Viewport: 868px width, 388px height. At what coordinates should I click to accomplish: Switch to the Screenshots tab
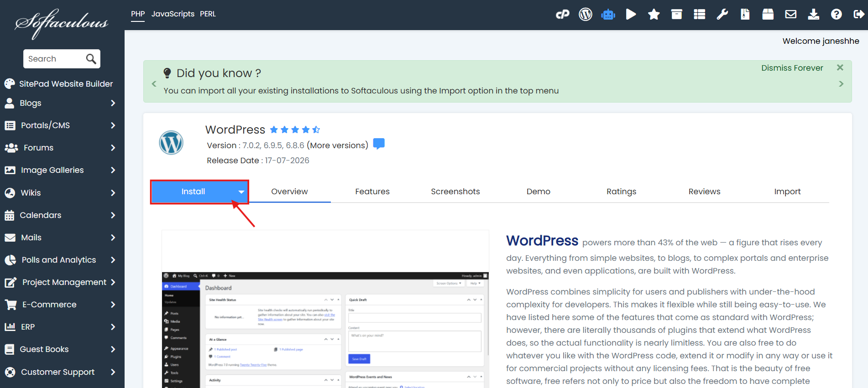point(455,191)
